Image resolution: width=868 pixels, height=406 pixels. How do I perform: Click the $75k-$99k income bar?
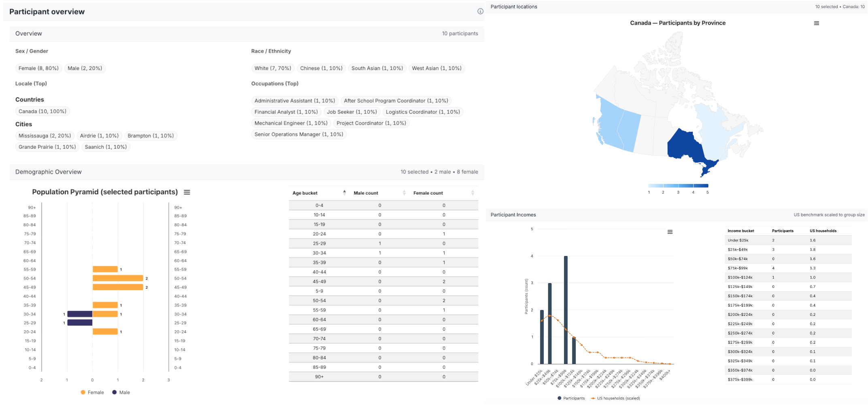(x=566, y=310)
